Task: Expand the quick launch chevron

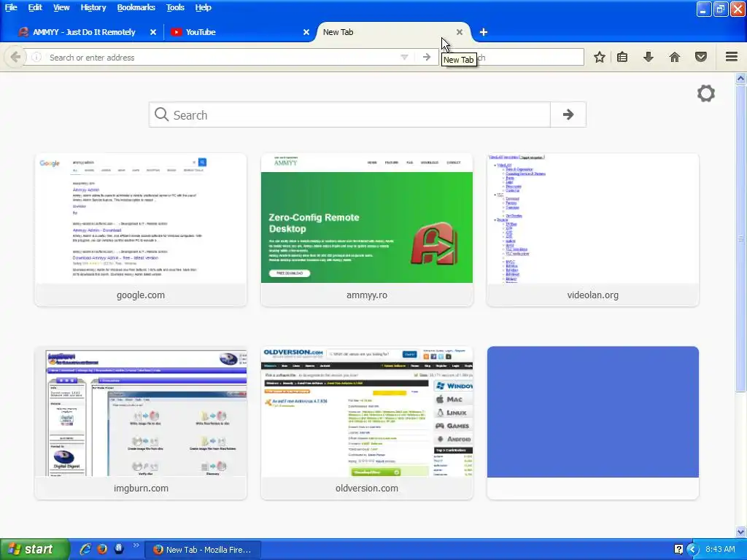Action: (136, 545)
